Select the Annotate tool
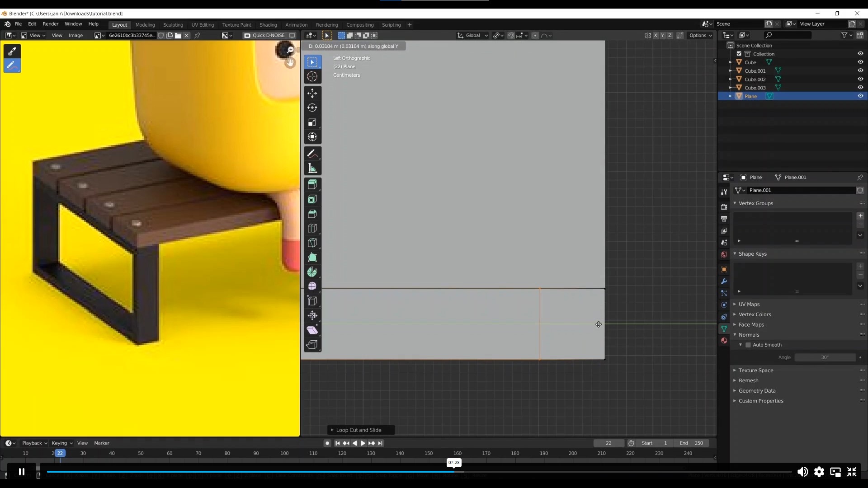 313,154
